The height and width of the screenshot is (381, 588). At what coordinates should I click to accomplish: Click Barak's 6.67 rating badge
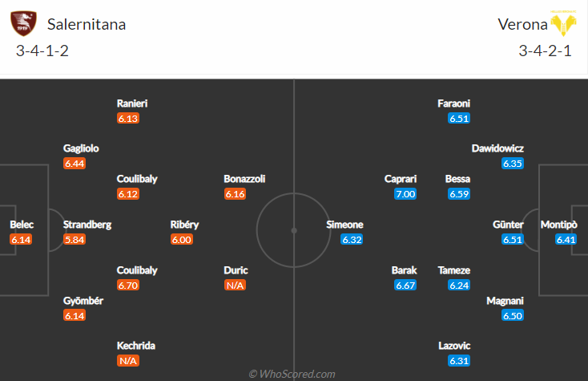pyautogui.click(x=405, y=286)
